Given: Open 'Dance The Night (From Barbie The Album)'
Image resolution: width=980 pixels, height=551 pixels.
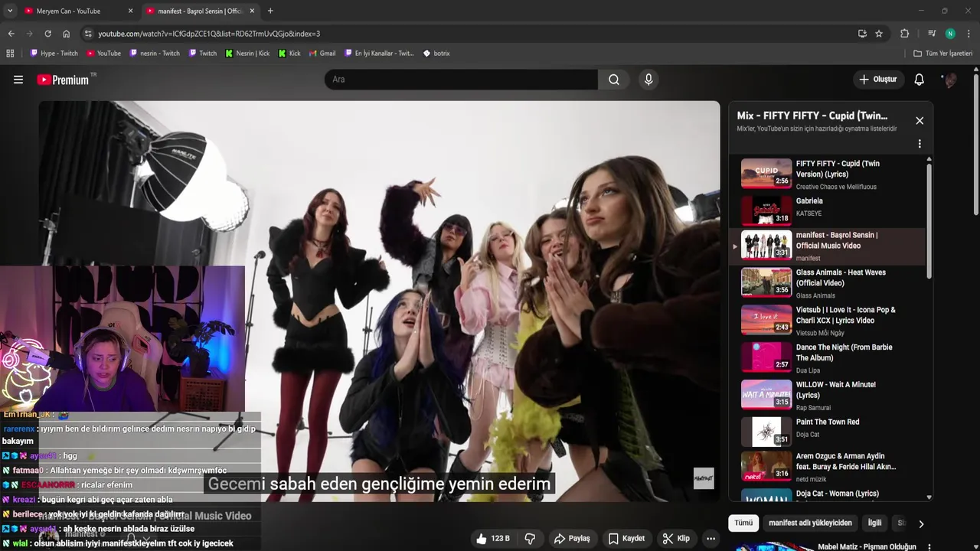Looking at the screenshot, I should coord(827,357).
